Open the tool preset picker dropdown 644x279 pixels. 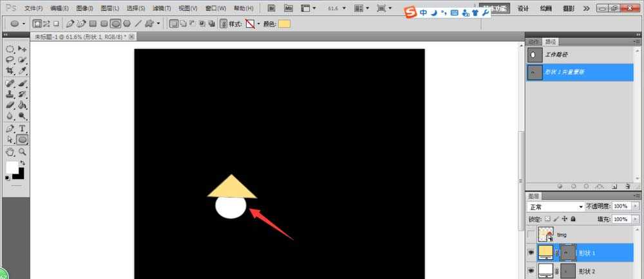pos(24,24)
